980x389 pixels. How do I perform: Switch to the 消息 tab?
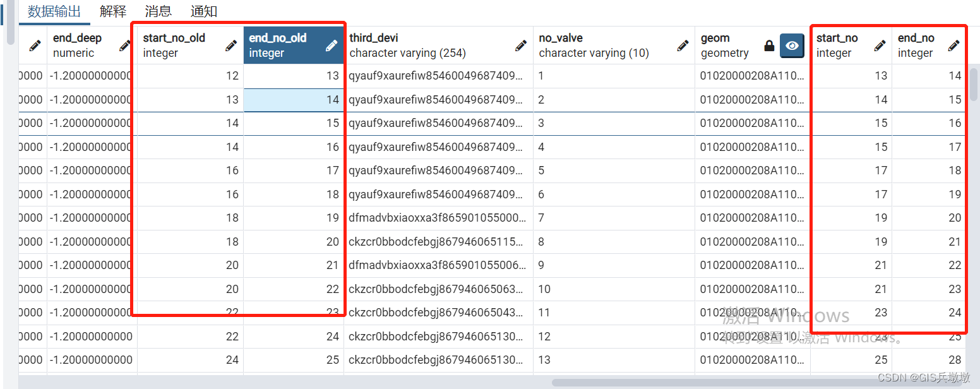point(157,11)
